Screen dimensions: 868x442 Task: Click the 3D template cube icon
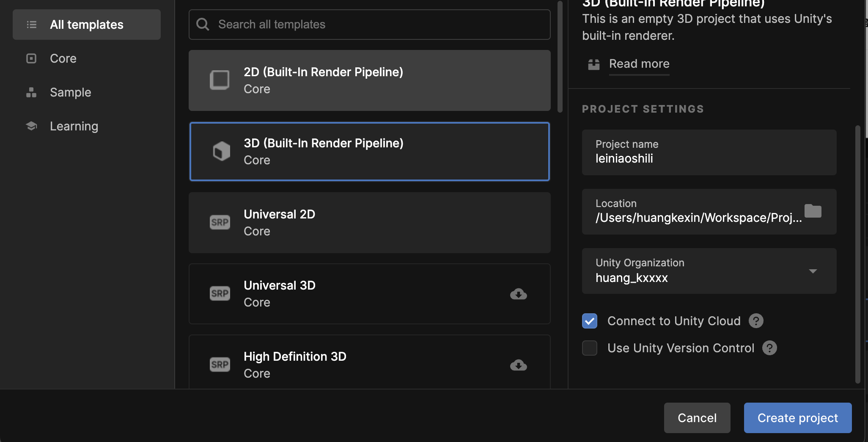click(221, 151)
